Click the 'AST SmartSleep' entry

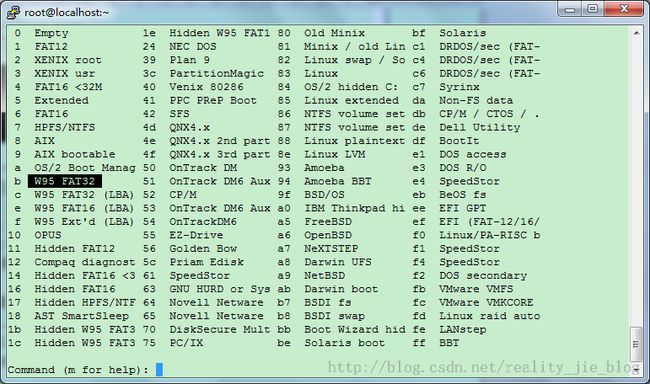82,316
